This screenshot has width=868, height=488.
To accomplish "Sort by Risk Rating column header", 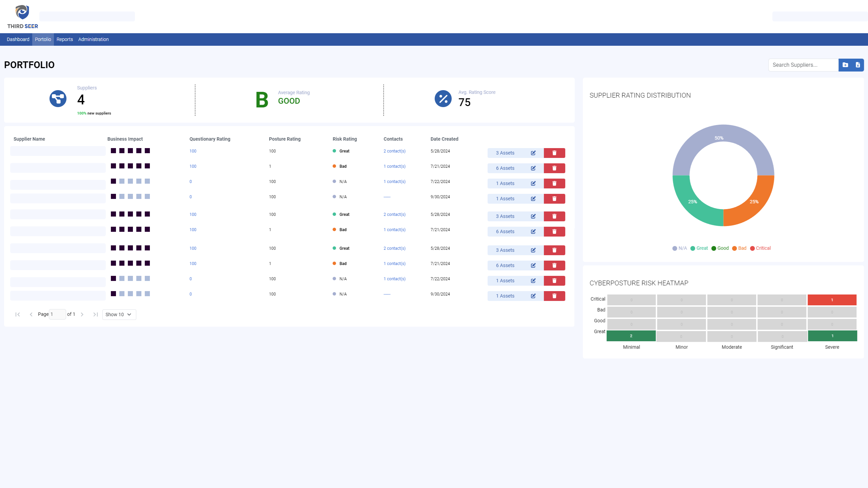I will (345, 139).
